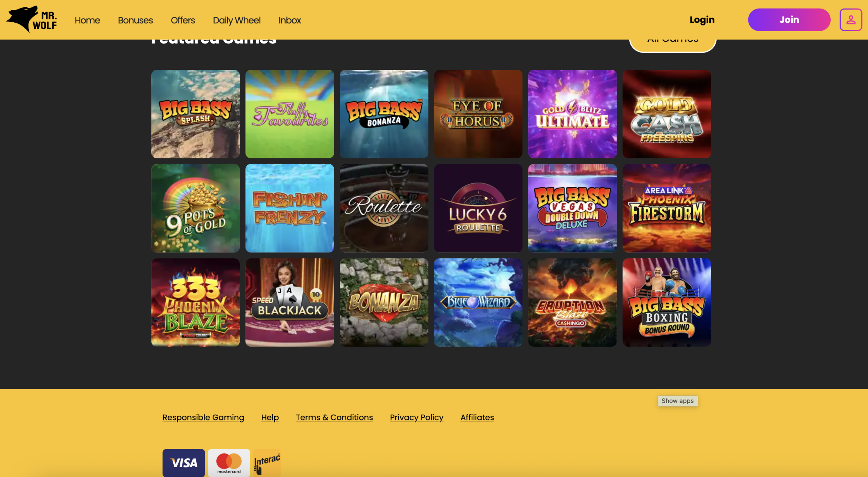The height and width of the screenshot is (477, 868).
Task: Open the Inbox menu item
Action: (x=290, y=20)
